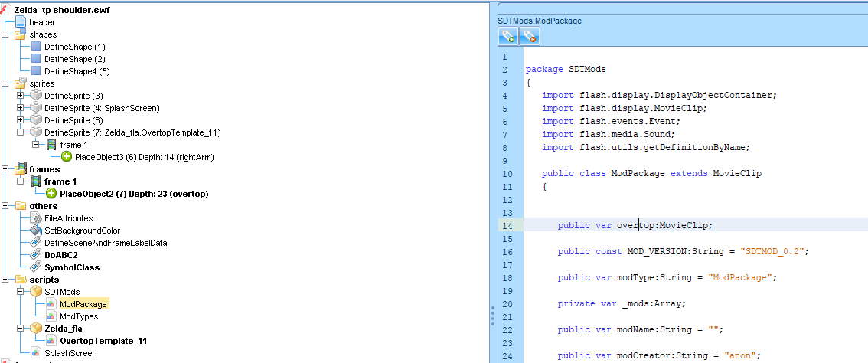Screen dimensions: 868x363
Task: Collapse the shapes folder
Action: click(x=5, y=34)
